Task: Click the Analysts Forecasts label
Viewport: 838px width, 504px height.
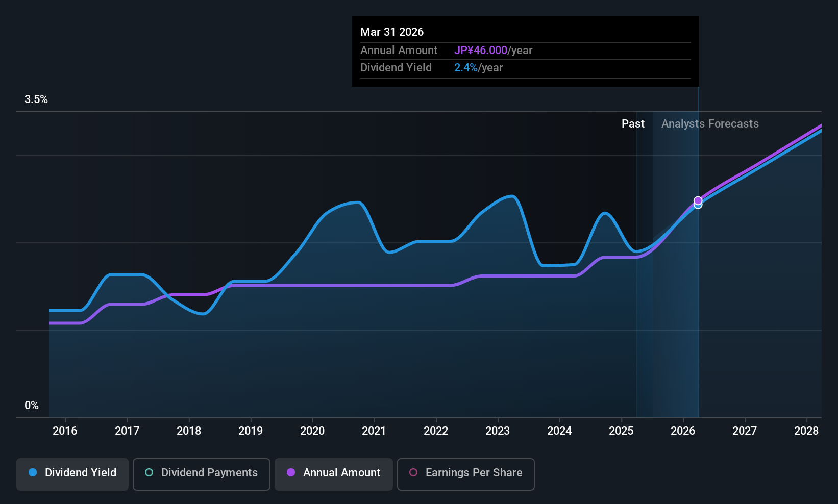Action: click(710, 124)
